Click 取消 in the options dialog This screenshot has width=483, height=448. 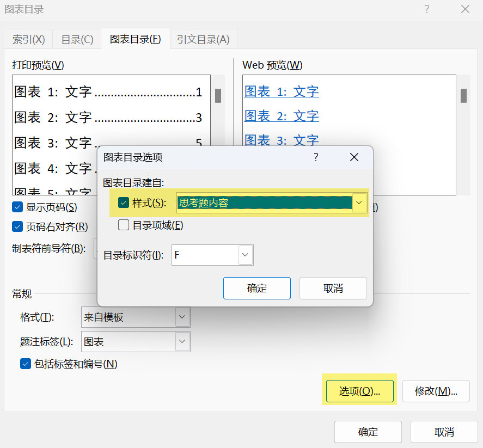click(x=333, y=288)
